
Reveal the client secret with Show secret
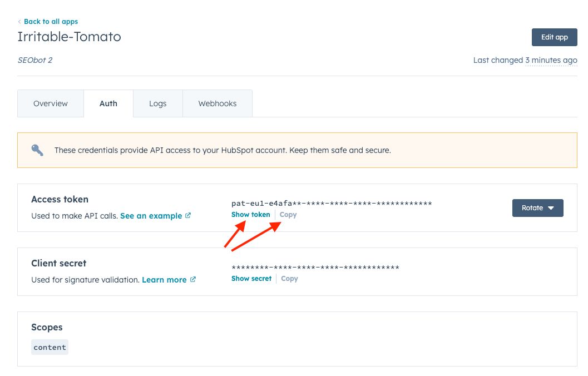click(x=251, y=279)
